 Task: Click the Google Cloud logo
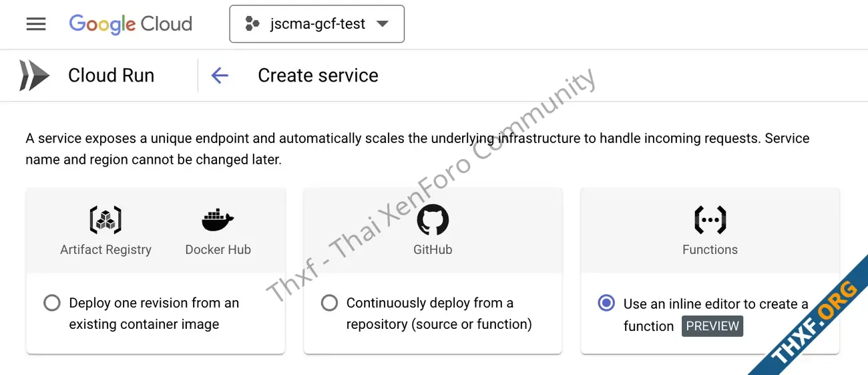point(131,24)
